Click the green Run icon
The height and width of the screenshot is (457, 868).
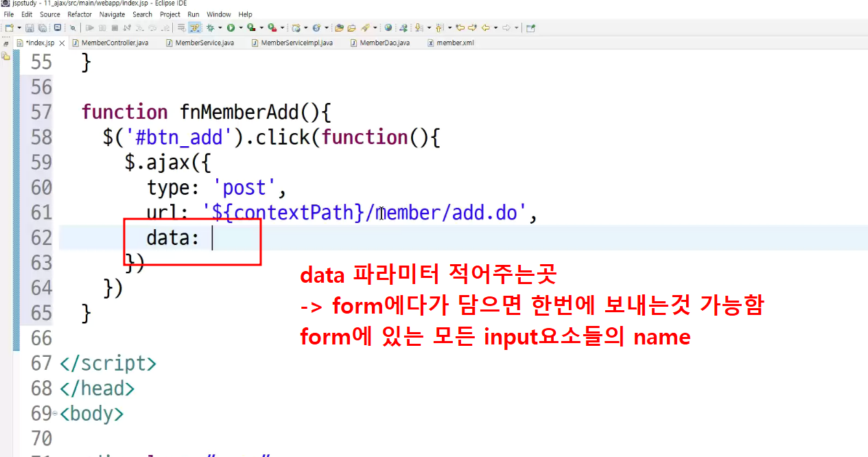click(231, 28)
